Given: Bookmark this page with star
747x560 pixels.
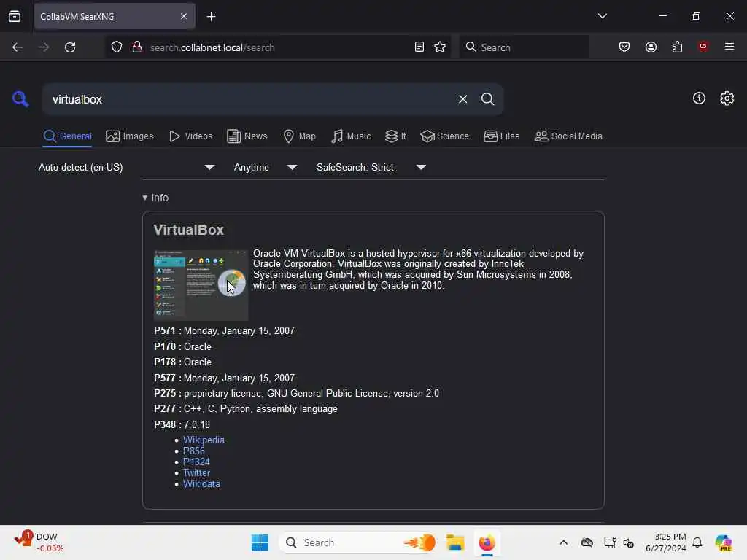Looking at the screenshot, I should [x=440, y=47].
